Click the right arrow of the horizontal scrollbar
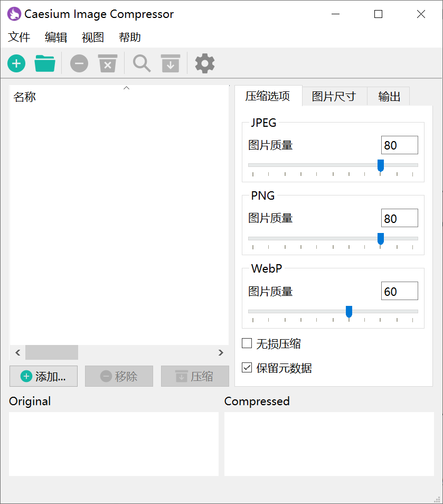This screenshot has height=504, width=443. point(221,352)
